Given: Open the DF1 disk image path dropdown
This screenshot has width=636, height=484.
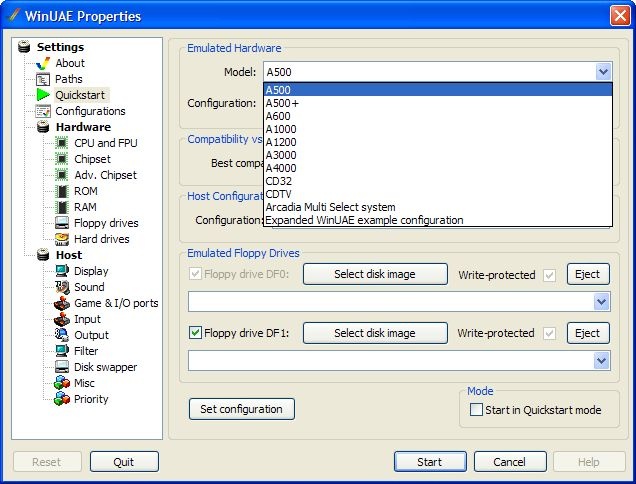Looking at the screenshot, I should 601,360.
